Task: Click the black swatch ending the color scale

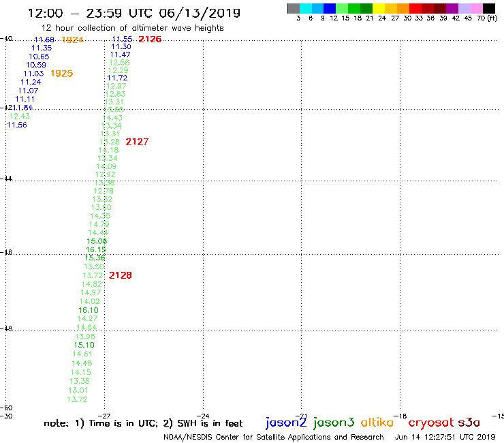Action: (489, 8)
